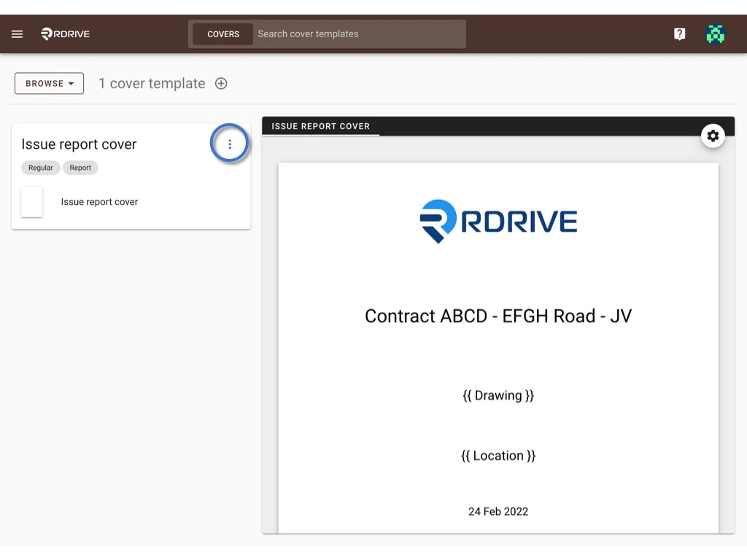The height and width of the screenshot is (560, 747).
Task: Expand the Browse dropdown
Action: [49, 83]
